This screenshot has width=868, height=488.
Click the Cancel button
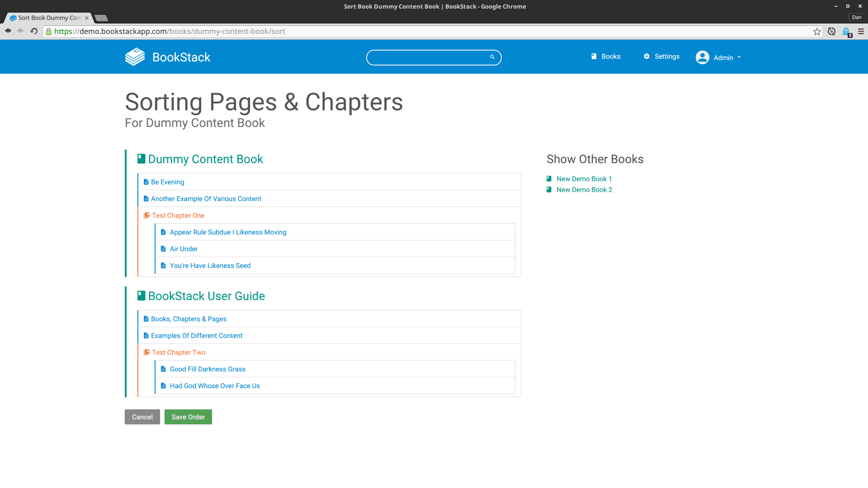(142, 417)
